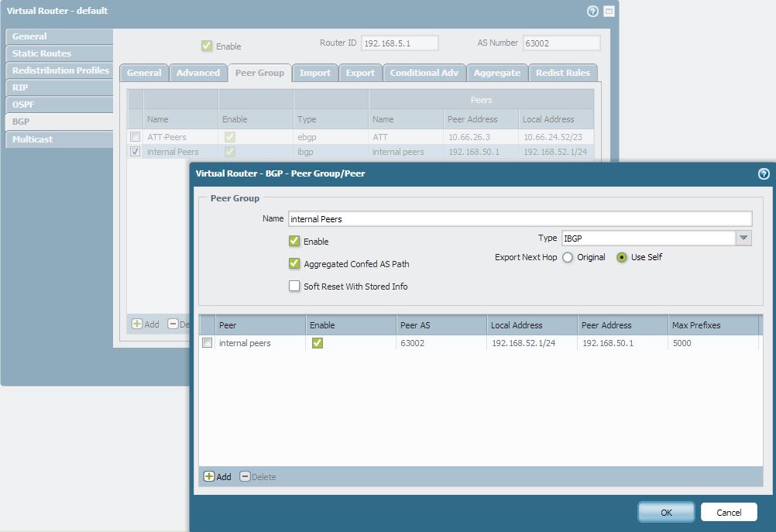Click the help icon in Virtual Router title bar

click(592, 12)
